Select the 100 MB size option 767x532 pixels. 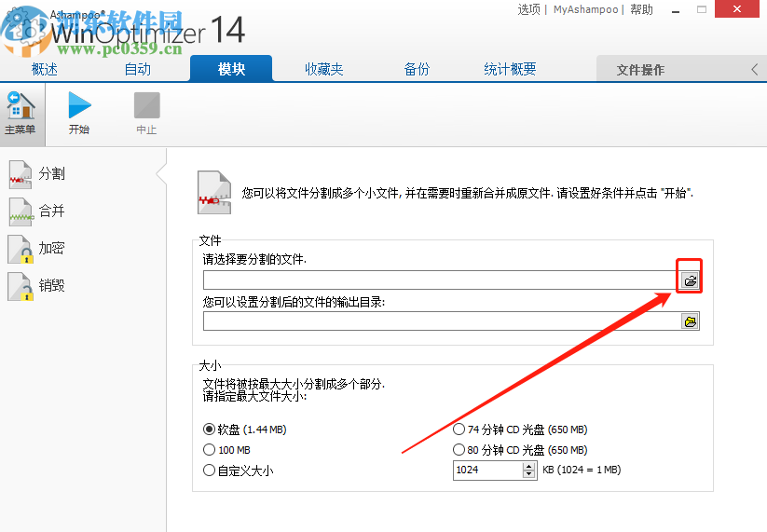click(227, 450)
